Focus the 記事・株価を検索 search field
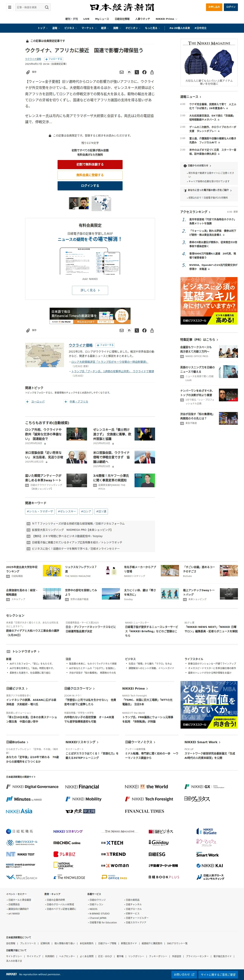This screenshot has width=244, height=980. [x=30, y=7]
